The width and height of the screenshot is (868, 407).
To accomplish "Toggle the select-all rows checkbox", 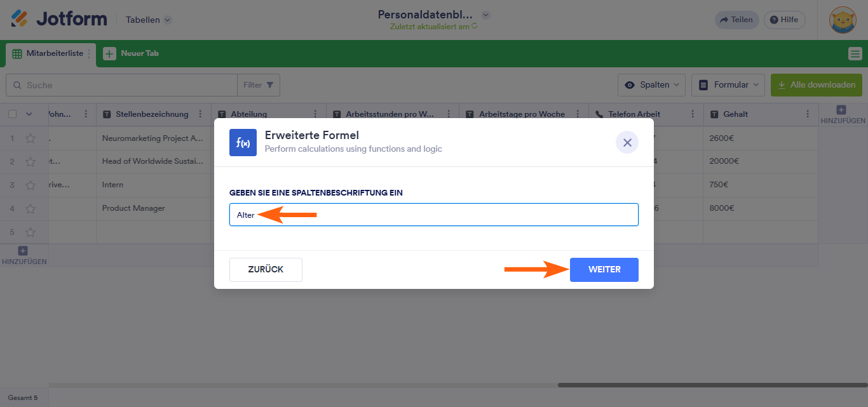I will pos(12,114).
